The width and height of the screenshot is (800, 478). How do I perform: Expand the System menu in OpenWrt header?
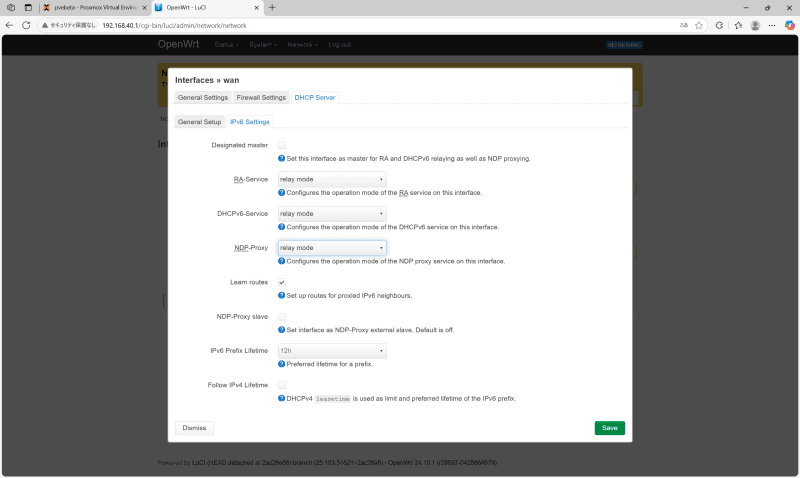[263, 45]
